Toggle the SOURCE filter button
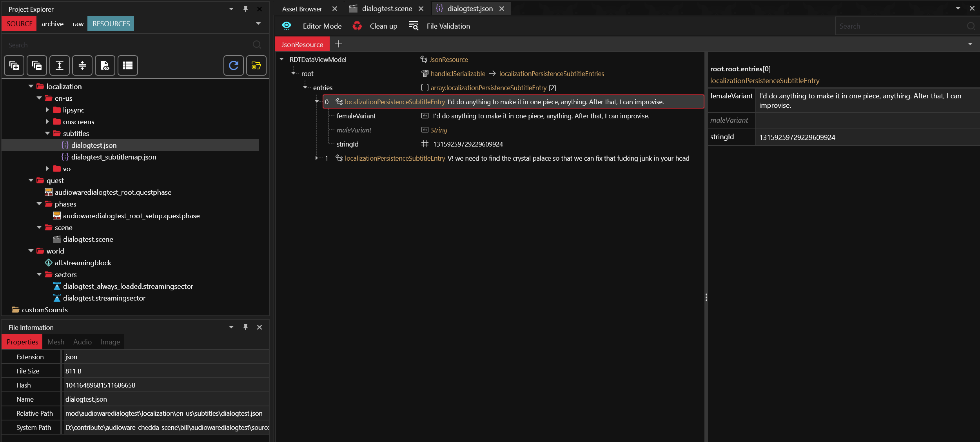Image resolution: width=980 pixels, height=442 pixels. pyautogui.click(x=19, y=24)
